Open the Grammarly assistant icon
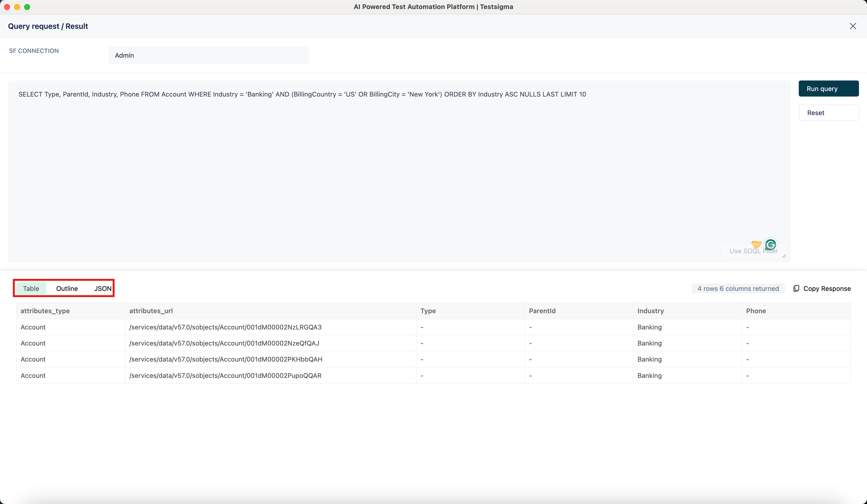 click(x=771, y=244)
